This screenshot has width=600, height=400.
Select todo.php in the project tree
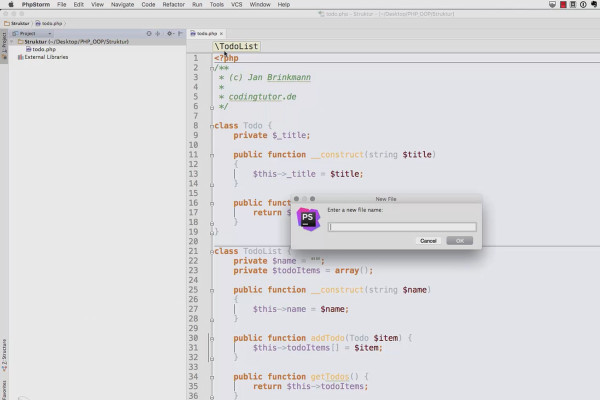click(41, 49)
